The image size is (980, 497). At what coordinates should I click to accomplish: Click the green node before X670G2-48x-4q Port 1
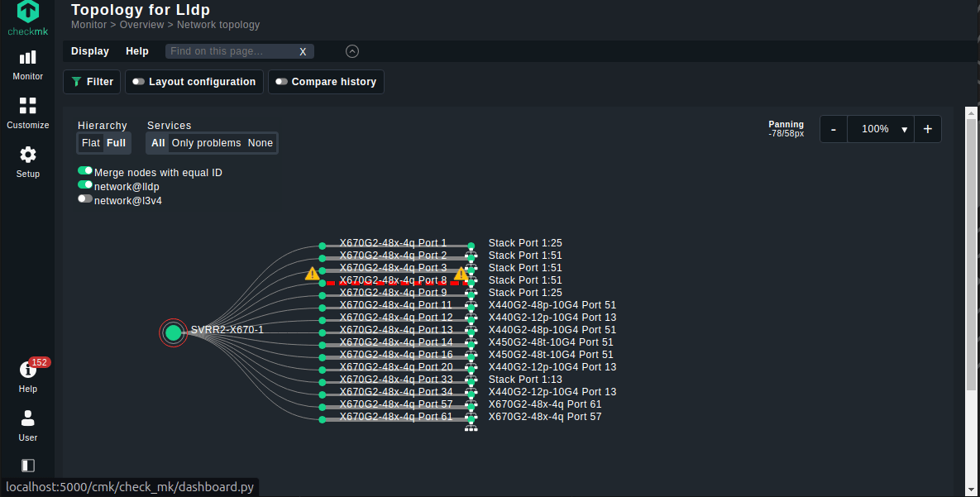coord(323,246)
